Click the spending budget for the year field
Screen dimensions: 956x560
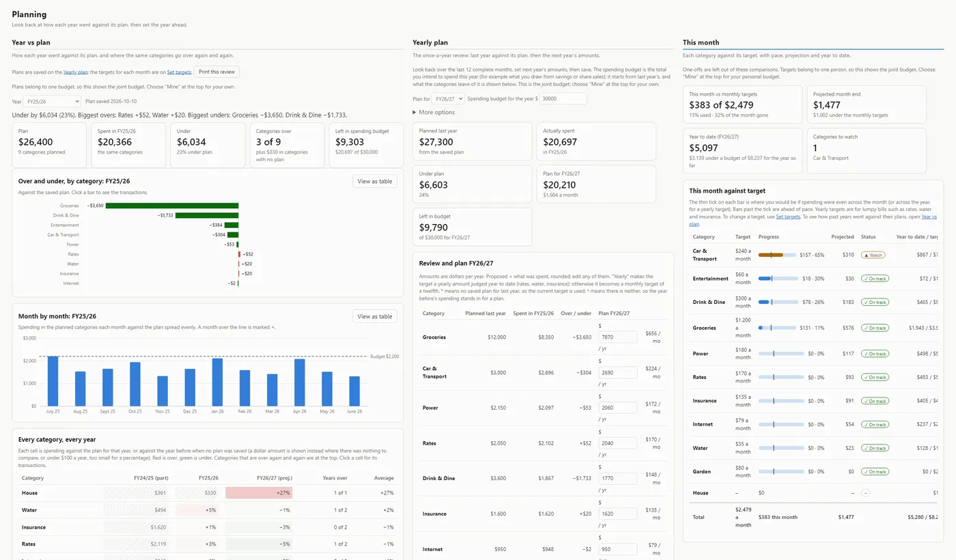tap(563, 98)
